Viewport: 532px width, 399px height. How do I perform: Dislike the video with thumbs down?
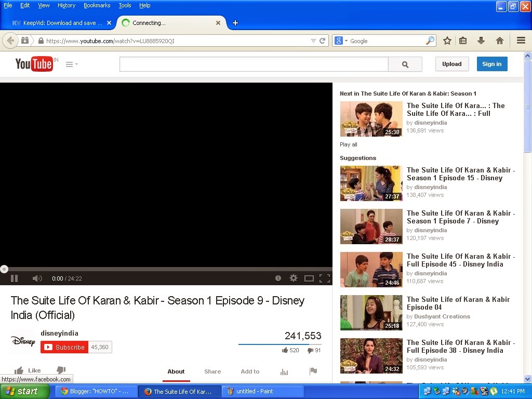pyautogui.click(x=61, y=370)
